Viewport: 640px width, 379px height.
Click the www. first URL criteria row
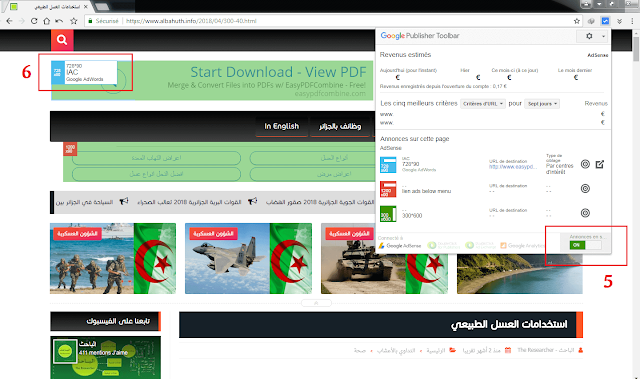click(x=387, y=114)
